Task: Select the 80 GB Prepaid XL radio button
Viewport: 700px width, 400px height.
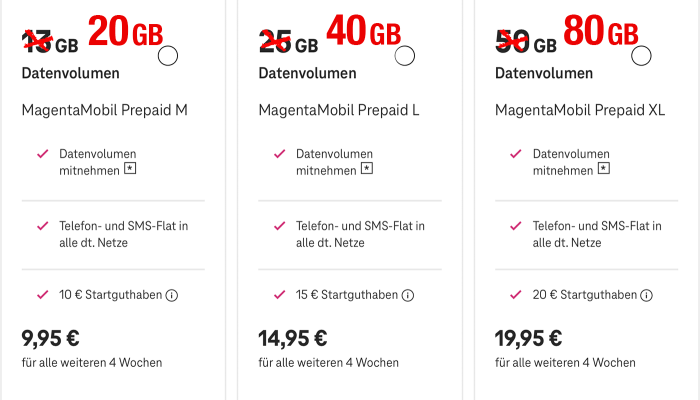Action: point(643,56)
